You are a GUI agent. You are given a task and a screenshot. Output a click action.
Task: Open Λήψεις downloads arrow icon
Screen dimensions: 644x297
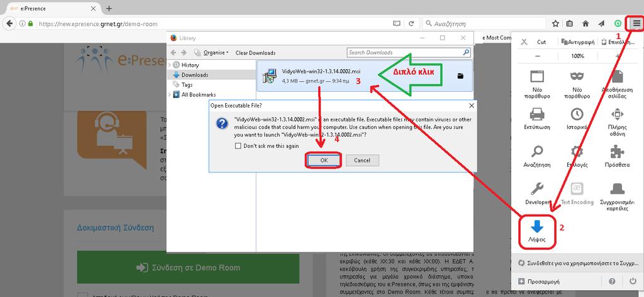[537, 227]
